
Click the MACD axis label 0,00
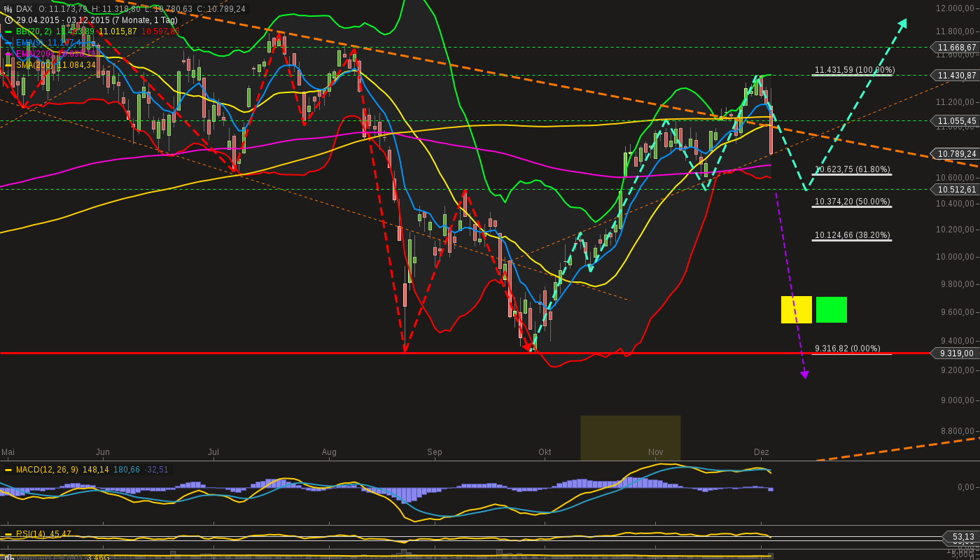[966, 487]
